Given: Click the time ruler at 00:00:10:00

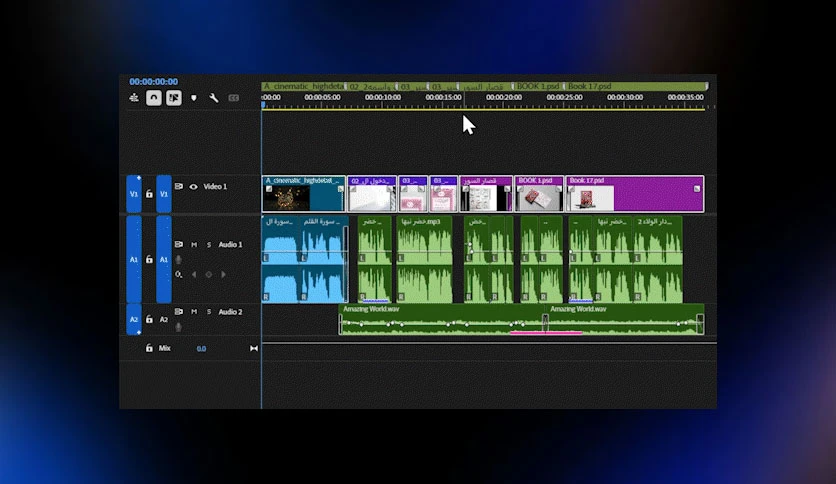Looking at the screenshot, I should click(x=383, y=98).
